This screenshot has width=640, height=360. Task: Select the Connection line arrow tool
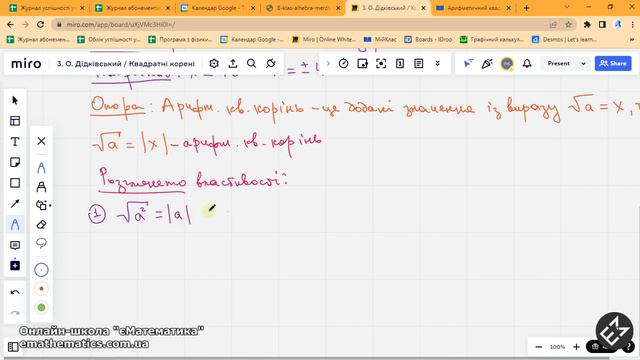click(x=15, y=204)
